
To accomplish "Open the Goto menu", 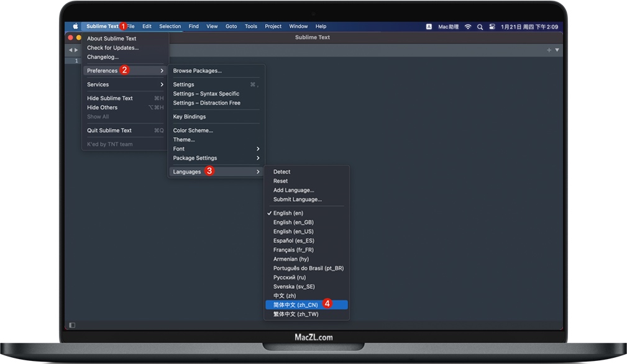I will tap(231, 26).
